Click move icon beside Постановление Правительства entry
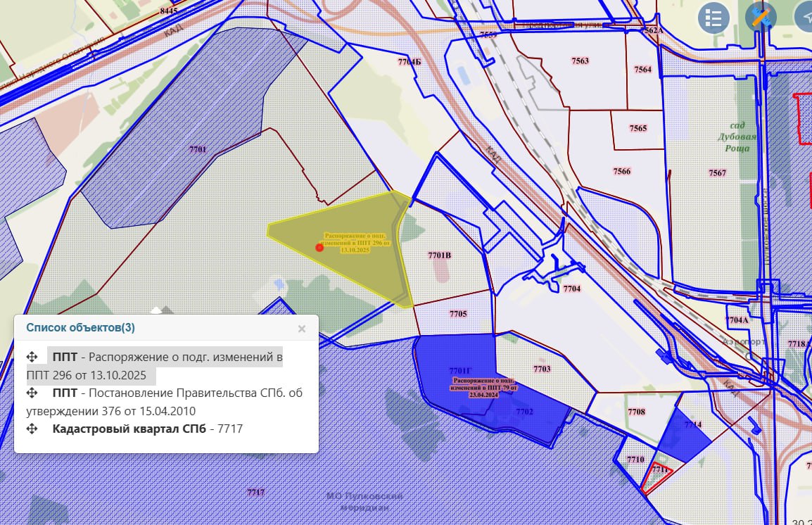 (x=32, y=393)
